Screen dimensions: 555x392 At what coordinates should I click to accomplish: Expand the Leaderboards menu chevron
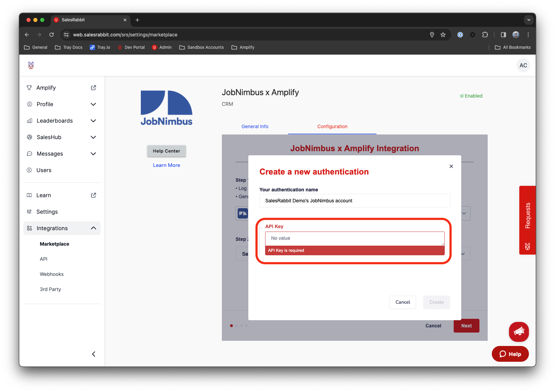click(93, 121)
